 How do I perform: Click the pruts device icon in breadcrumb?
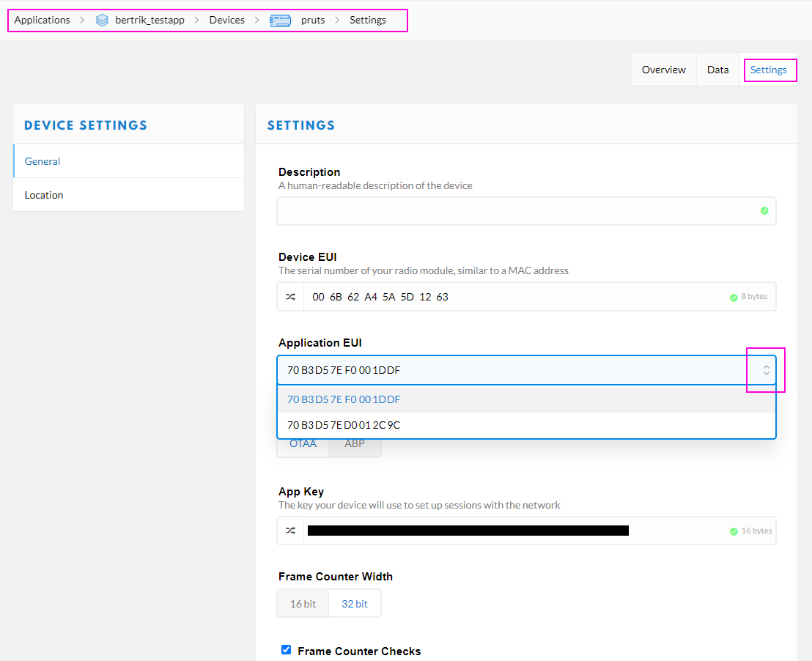pyautogui.click(x=280, y=21)
